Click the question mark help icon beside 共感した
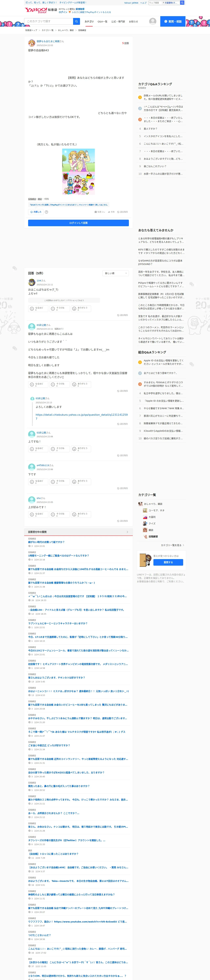 (x=46, y=212)
